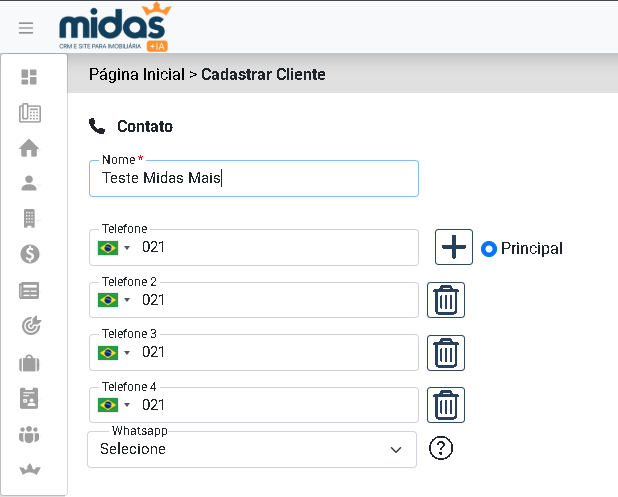Click the dollar sign icon in sidebar
Viewport: 618px width, 497px height.
[29, 254]
